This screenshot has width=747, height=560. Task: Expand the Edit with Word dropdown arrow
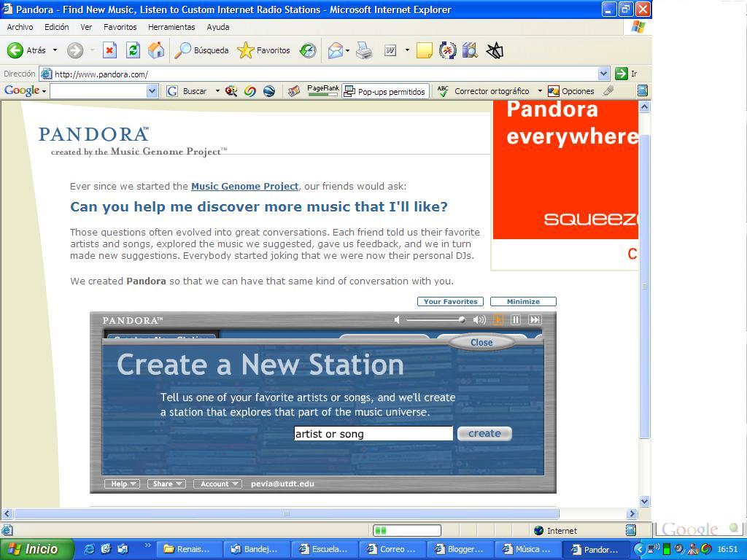[407, 50]
